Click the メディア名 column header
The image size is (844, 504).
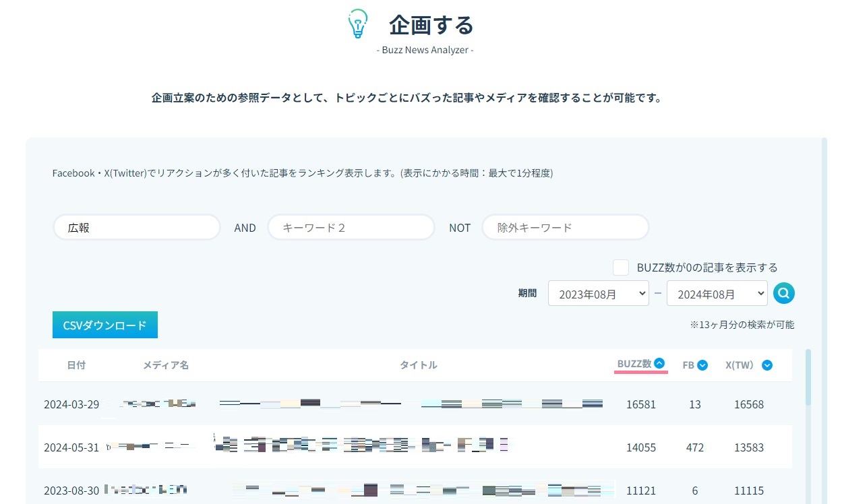[x=165, y=365]
